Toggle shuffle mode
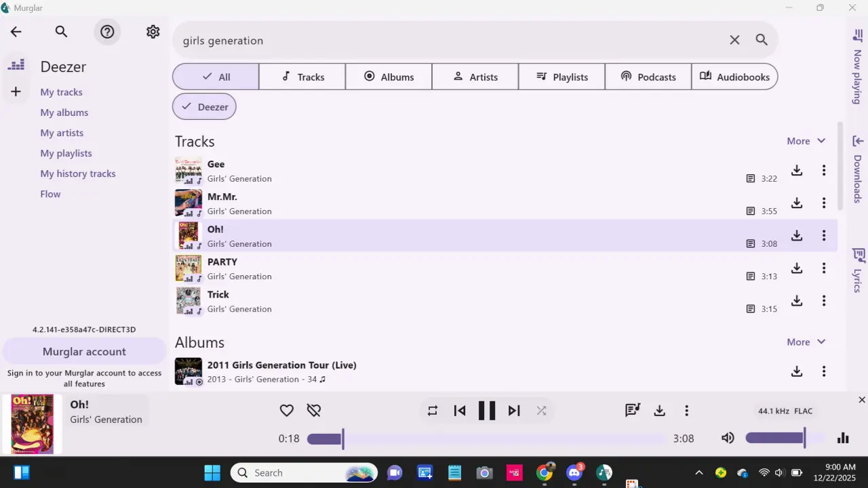 [x=541, y=410]
